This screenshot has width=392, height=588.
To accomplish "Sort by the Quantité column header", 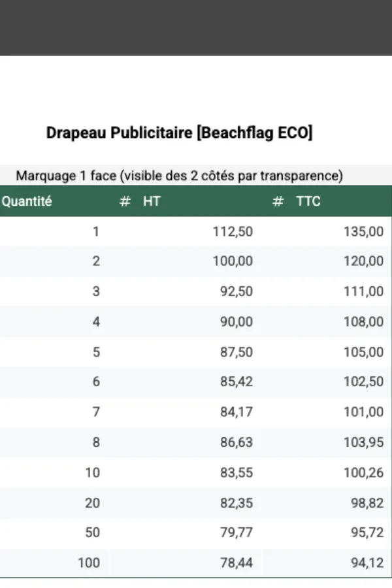I will [x=27, y=202].
